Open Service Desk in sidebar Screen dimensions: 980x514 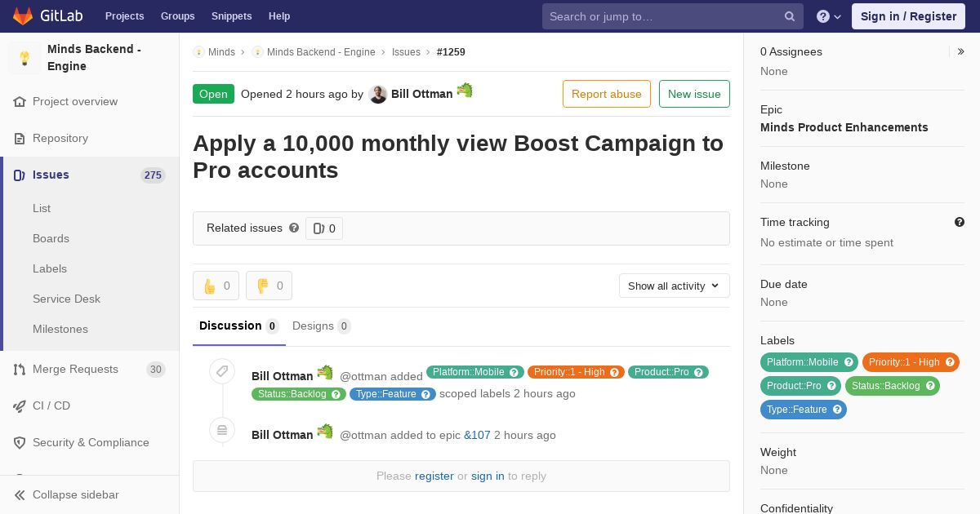[66, 299]
